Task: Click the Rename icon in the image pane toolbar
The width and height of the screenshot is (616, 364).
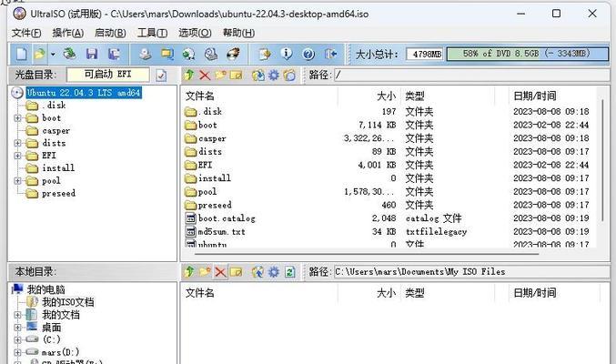Action: 236,75
